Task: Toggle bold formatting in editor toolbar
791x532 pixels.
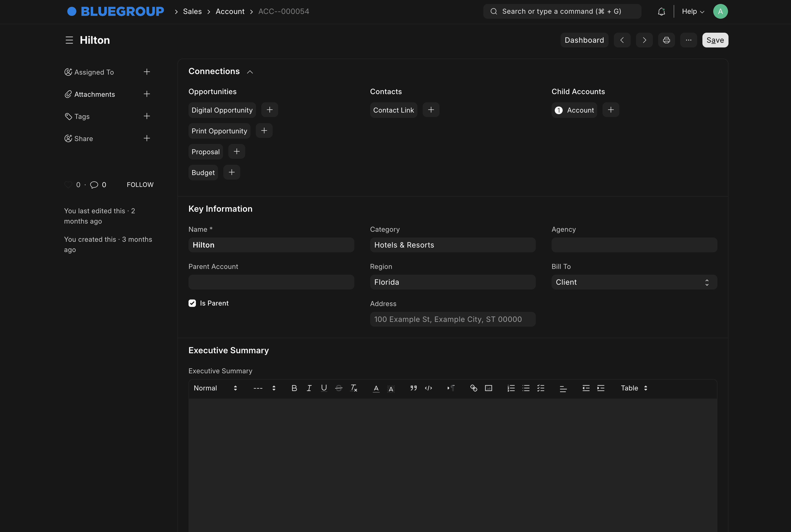Action: [x=294, y=388]
